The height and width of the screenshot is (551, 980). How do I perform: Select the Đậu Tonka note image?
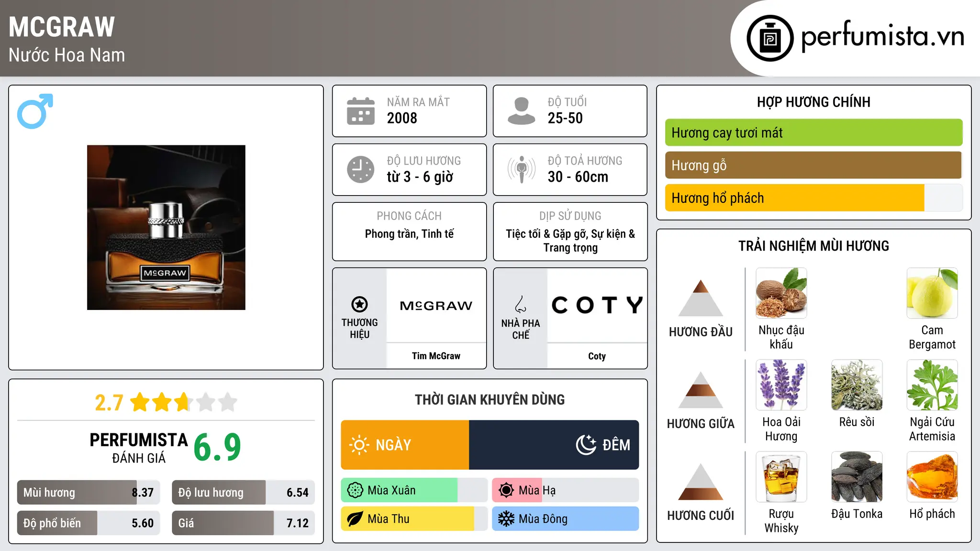coord(857,477)
